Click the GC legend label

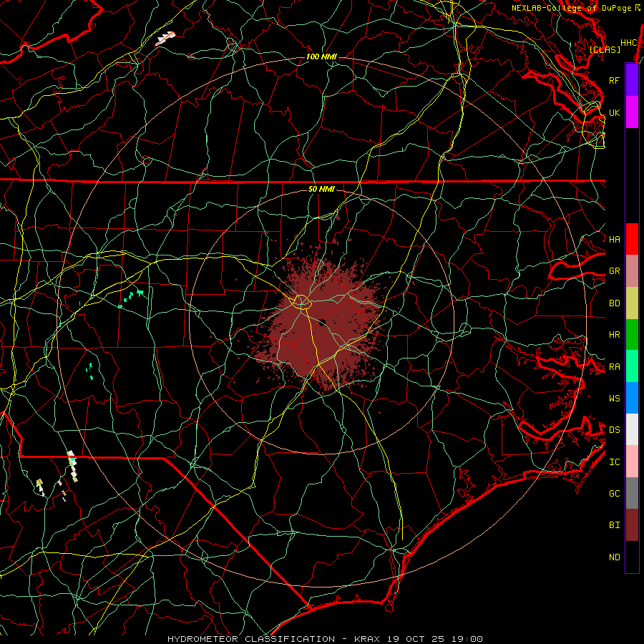[x=614, y=494]
